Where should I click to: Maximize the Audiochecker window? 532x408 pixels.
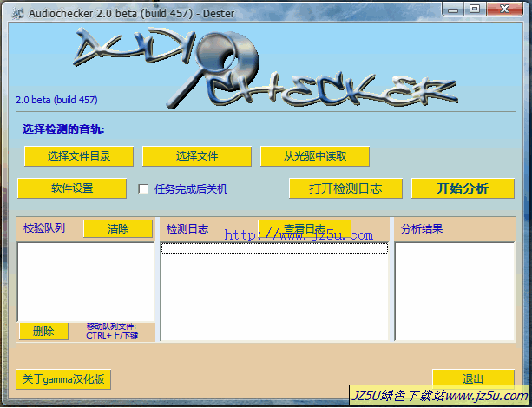475,10
